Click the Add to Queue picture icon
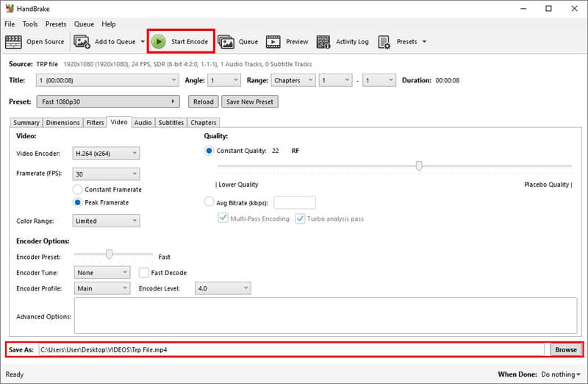The image size is (588, 384). coord(82,42)
